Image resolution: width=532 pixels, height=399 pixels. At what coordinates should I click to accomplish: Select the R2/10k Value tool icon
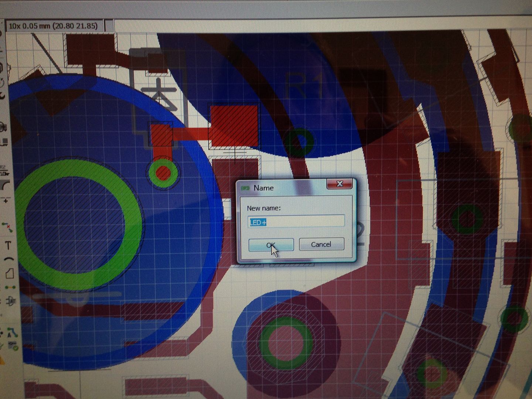pos(4,171)
